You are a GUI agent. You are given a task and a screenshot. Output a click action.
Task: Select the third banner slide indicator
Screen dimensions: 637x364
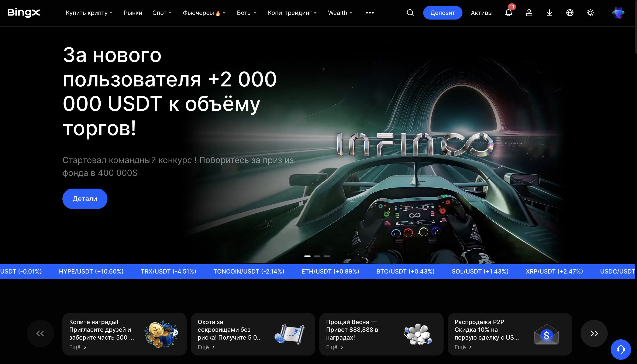[327, 256]
